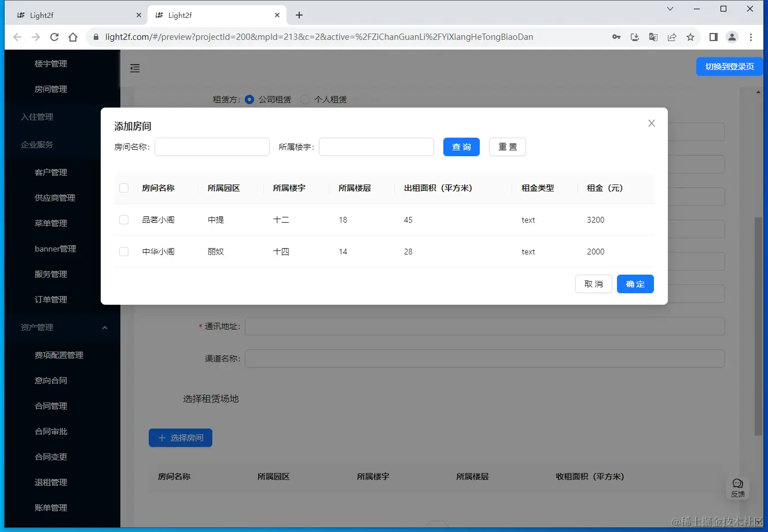View site information lock icon

(x=95, y=37)
